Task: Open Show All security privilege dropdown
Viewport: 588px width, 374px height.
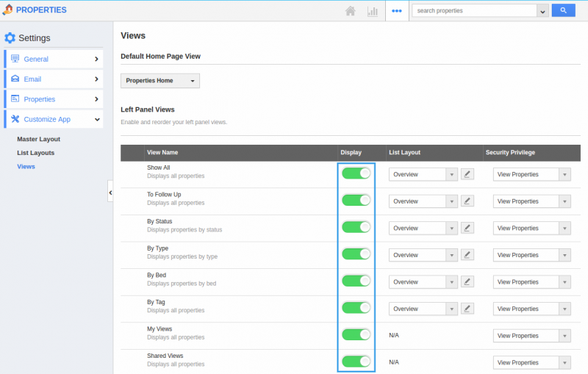Action: (531, 174)
